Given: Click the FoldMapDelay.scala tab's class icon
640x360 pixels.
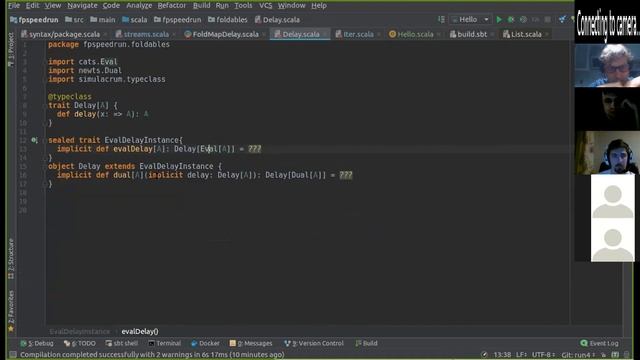Looking at the screenshot, I should [188, 34].
